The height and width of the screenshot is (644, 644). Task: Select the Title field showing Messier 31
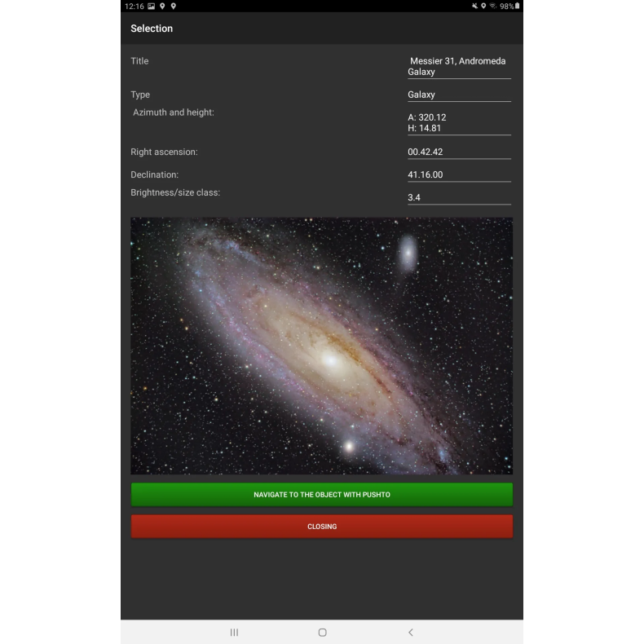(x=459, y=66)
